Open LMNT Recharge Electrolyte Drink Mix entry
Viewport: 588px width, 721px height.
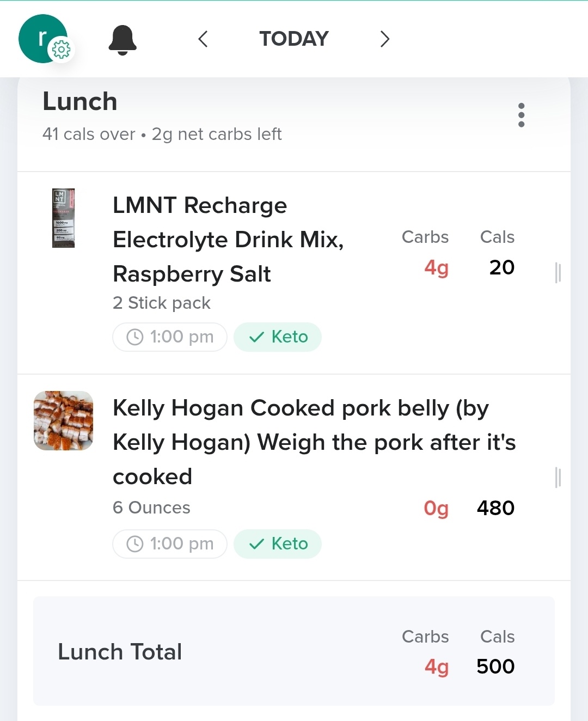229,240
